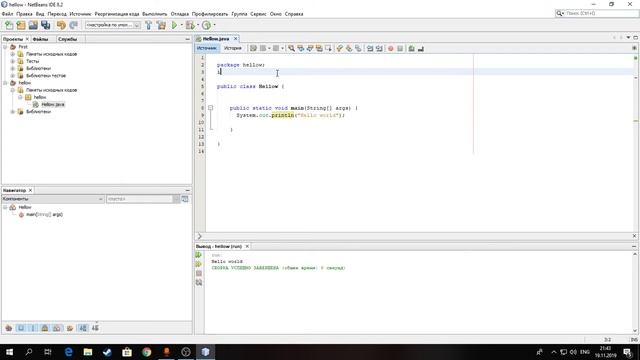Click the Re-run green icon in Output panel

pos(198,255)
